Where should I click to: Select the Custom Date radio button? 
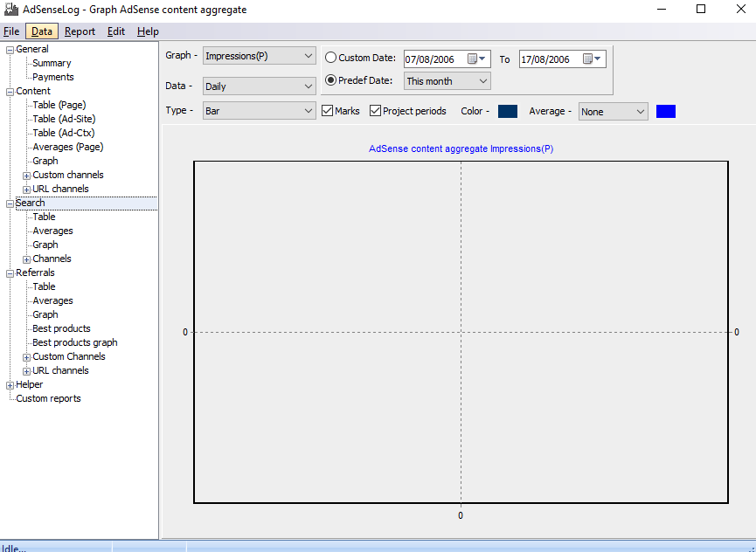point(330,58)
